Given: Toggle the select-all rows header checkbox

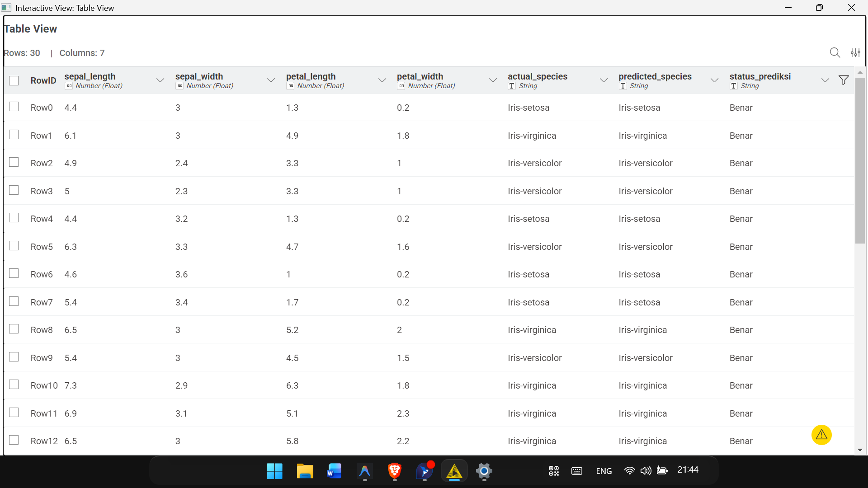Looking at the screenshot, I should tap(14, 80).
